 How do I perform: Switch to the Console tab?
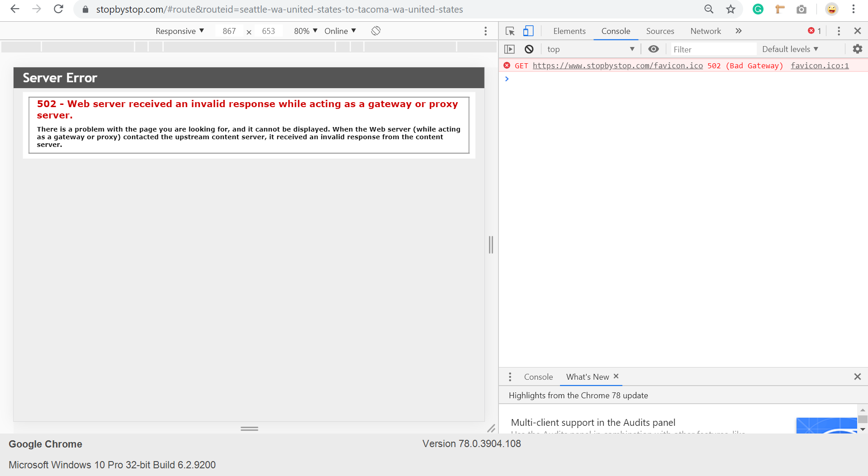pos(616,31)
